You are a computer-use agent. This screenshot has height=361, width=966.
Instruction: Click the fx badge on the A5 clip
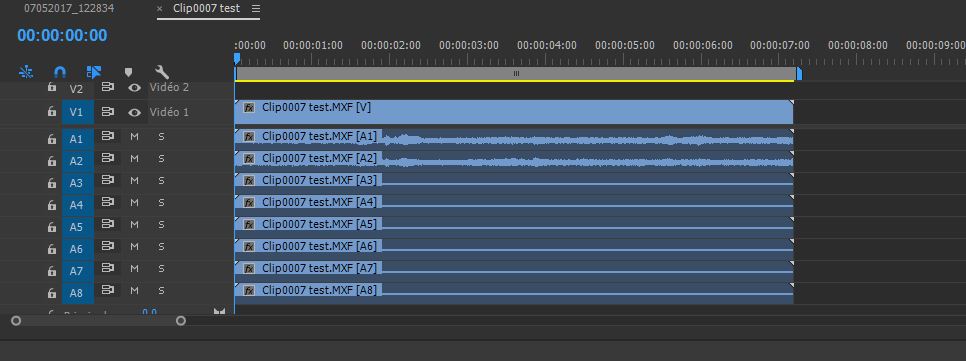click(x=249, y=224)
